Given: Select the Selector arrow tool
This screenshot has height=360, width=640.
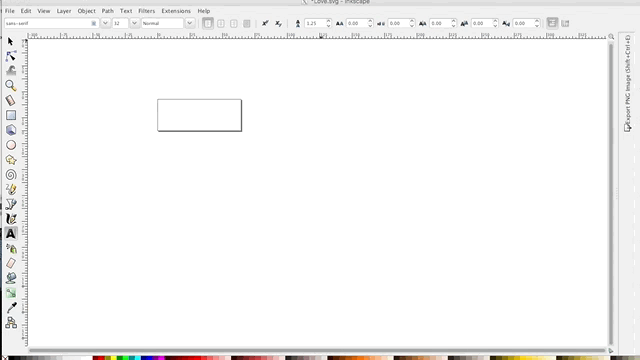Looking at the screenshot, I should click(11, 42).
